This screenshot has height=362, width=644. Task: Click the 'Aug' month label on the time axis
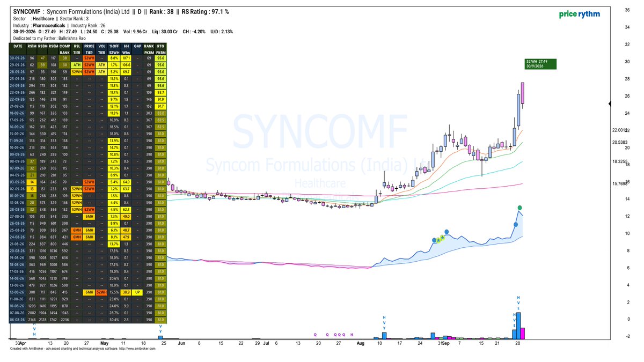tap(360, 343)
